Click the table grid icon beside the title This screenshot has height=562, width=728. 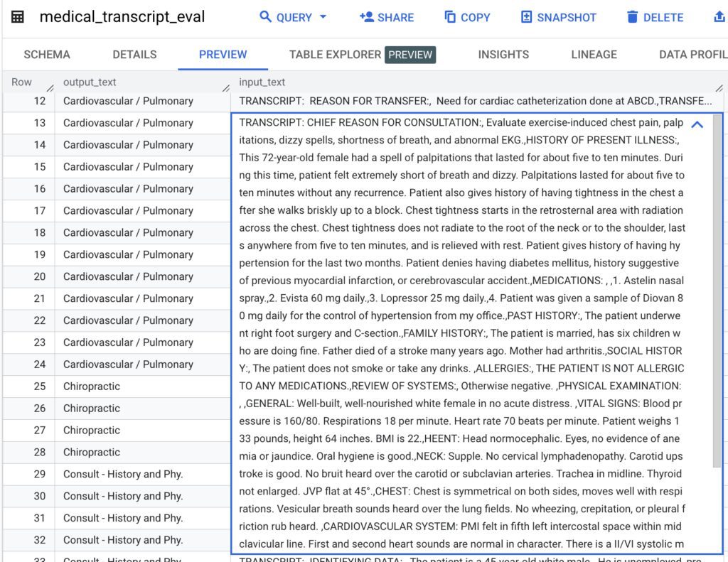pyautogui.click(x=19, y=15)
